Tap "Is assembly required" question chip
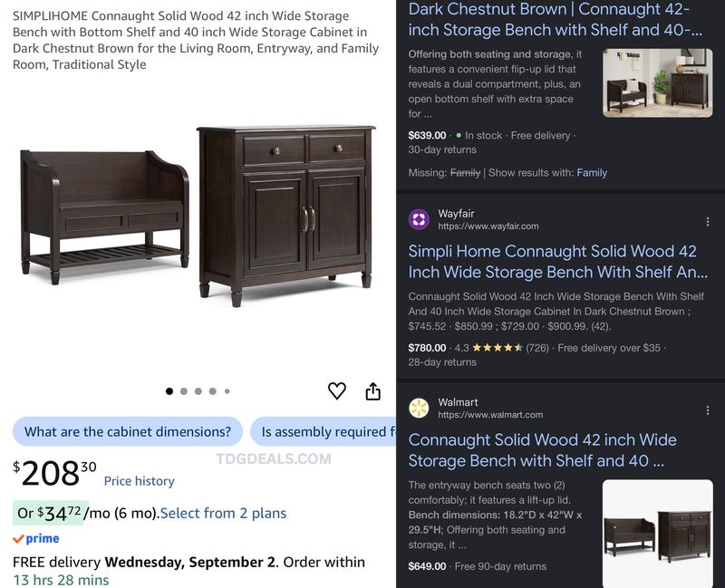 324,432
